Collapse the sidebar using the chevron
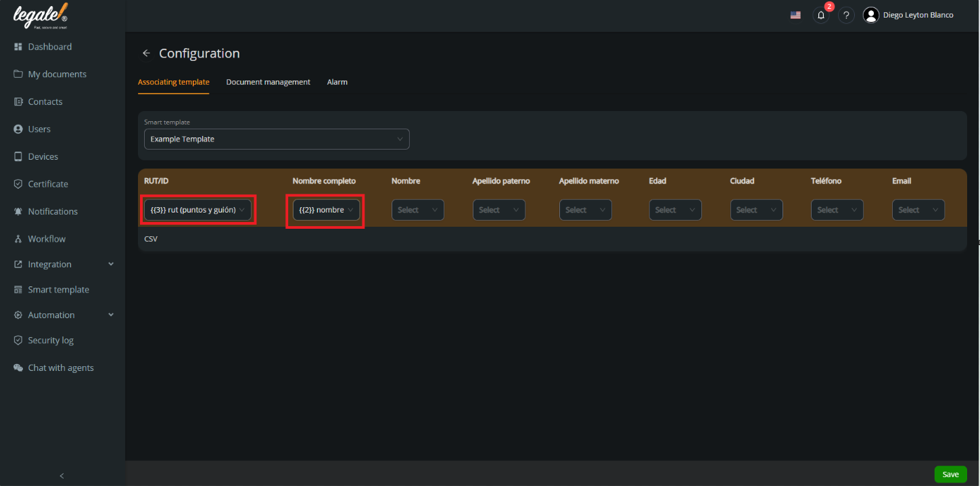Image resolution: width=980 pixels, height=486 pixels. [62, 476]
